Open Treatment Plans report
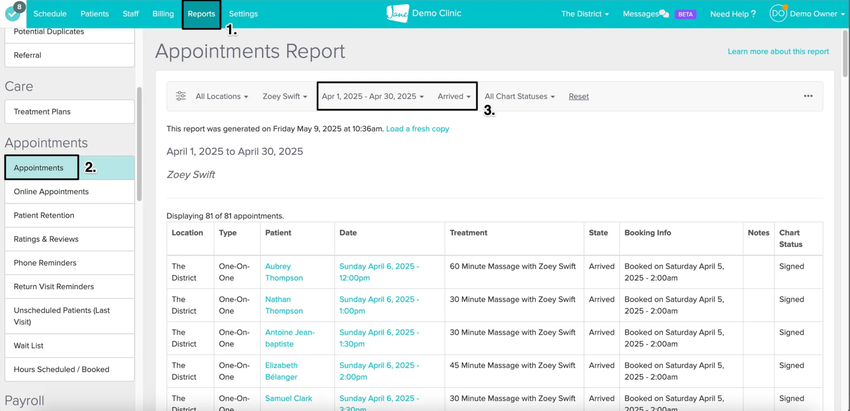This screenshot has height=411, width=850. (x=69, y=112)
